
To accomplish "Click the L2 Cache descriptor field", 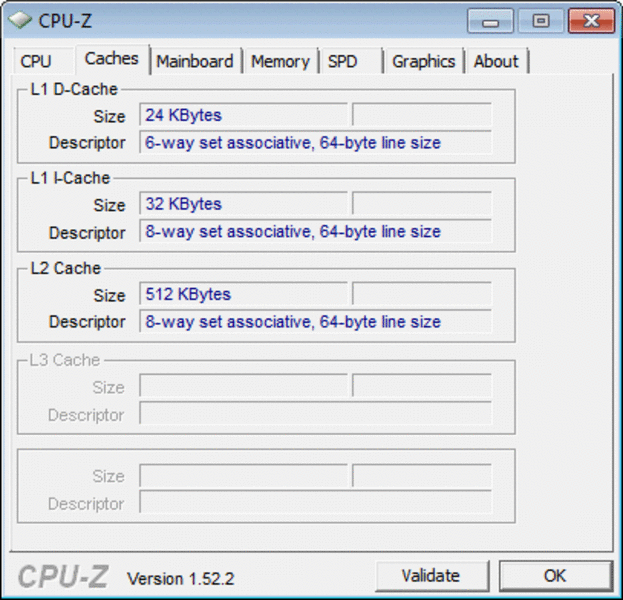I will (316, 321).
